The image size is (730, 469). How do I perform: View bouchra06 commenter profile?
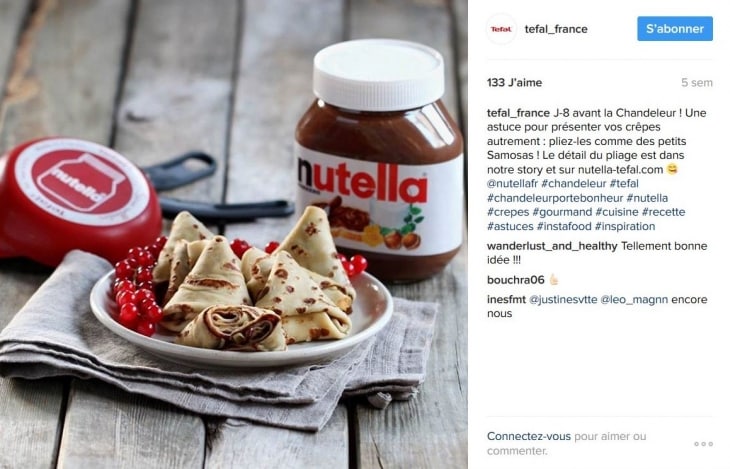point(515,280)
